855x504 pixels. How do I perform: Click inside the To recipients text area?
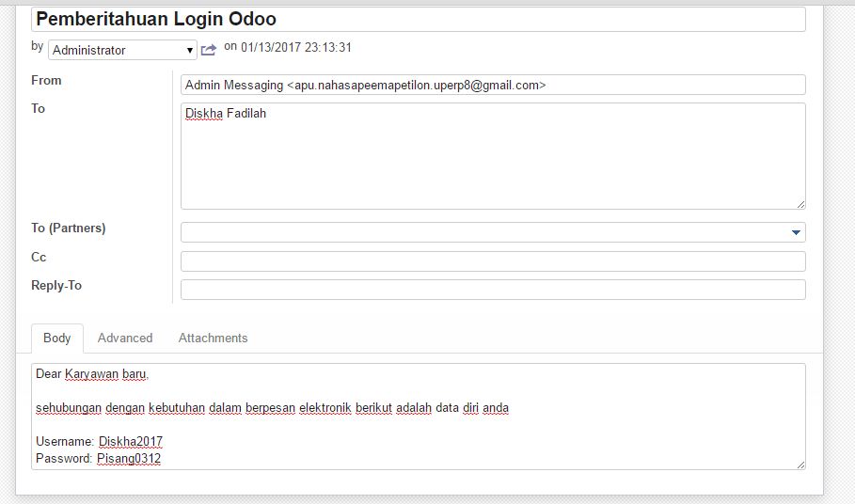(493, 156)
